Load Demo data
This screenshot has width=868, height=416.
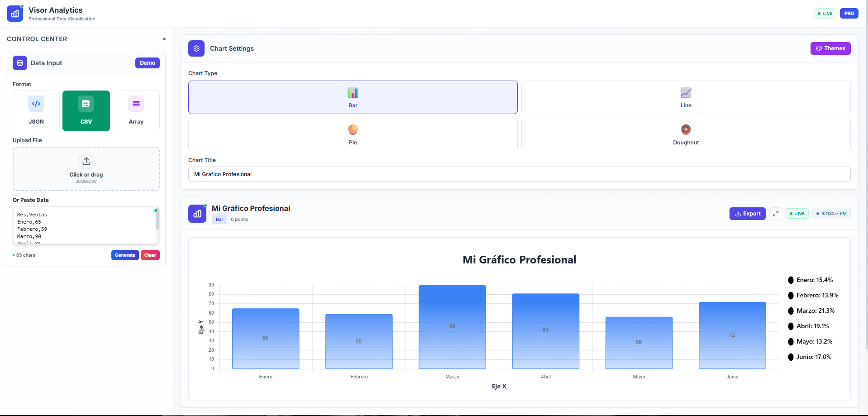[x=147, y=63]
